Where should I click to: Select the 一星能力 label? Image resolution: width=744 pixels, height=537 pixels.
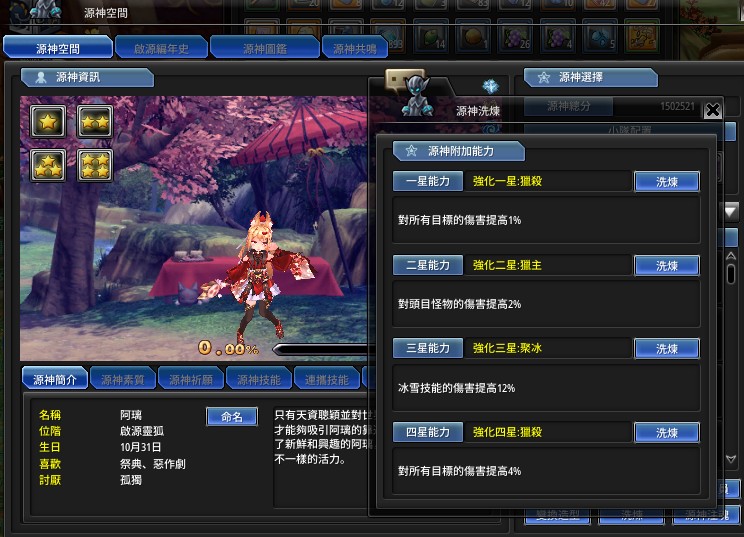(x=428, y=181)
